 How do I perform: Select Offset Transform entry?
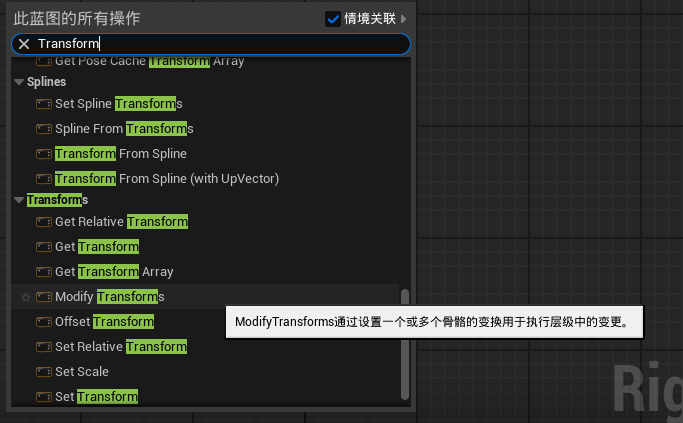click(105, 322)
